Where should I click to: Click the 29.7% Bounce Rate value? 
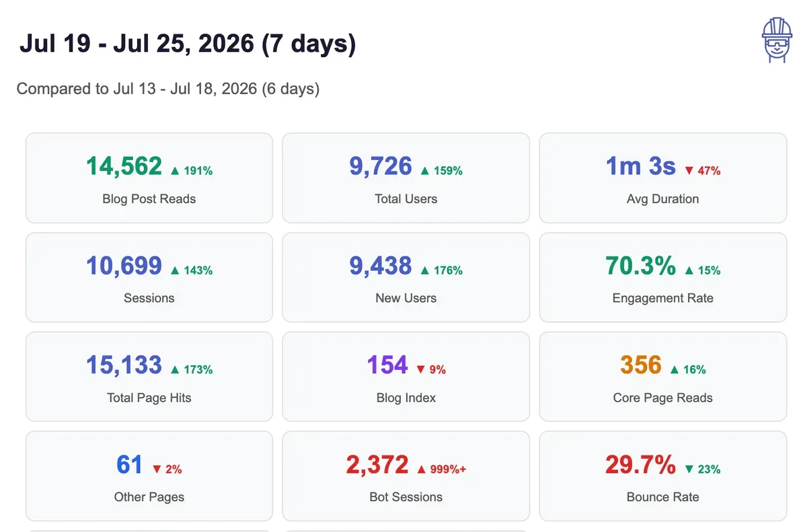pyautogui.click(x=641, y=465)
